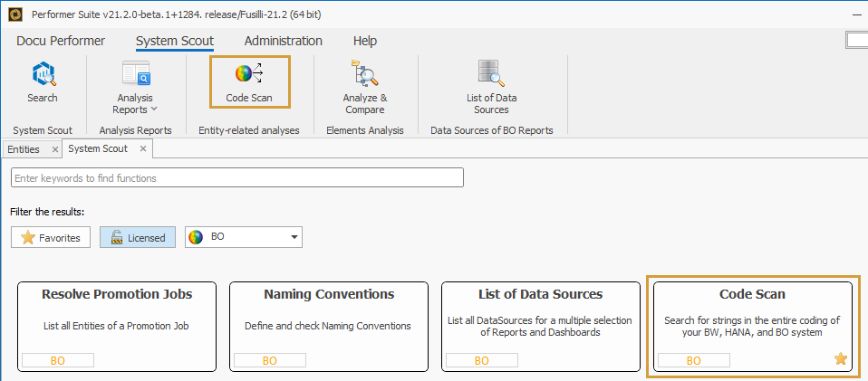
Task: Open the Analysis Reports ribbon icon
Action: pyautogui.click(x=135, y=74)
